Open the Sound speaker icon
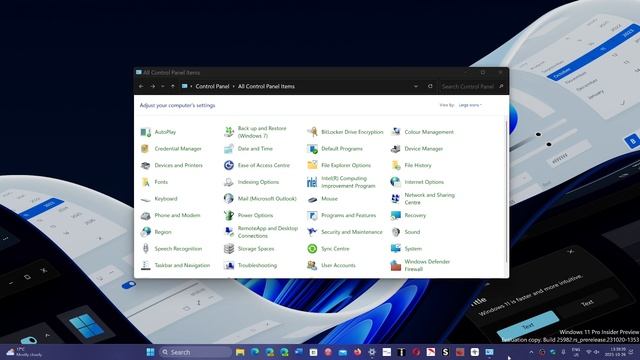 (x=396, y=232)
